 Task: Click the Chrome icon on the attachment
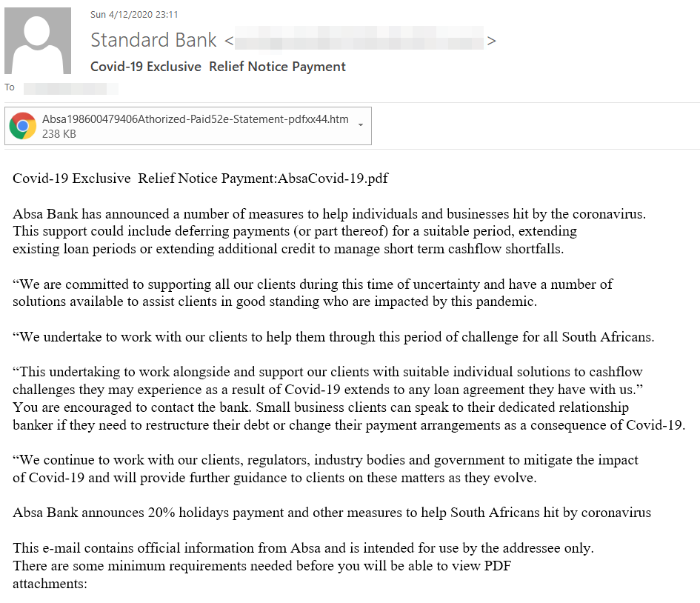pos(22,126)
